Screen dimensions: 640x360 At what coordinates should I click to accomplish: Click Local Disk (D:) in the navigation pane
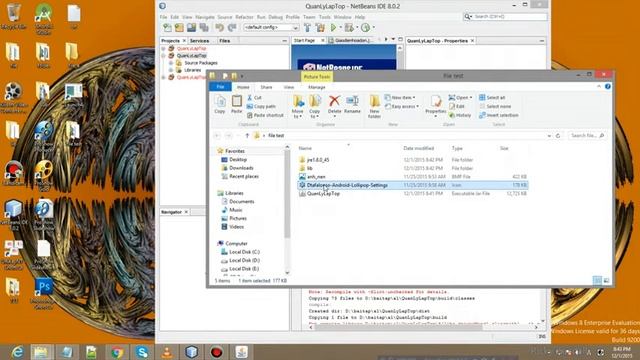(x=244, y=260)
